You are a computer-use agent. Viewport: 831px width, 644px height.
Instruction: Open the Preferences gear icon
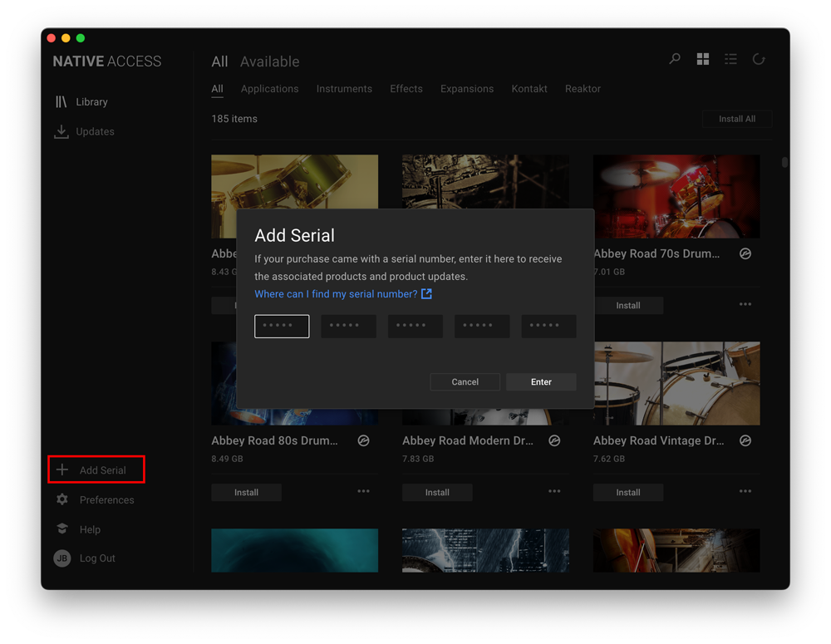(x=62, y=499)
